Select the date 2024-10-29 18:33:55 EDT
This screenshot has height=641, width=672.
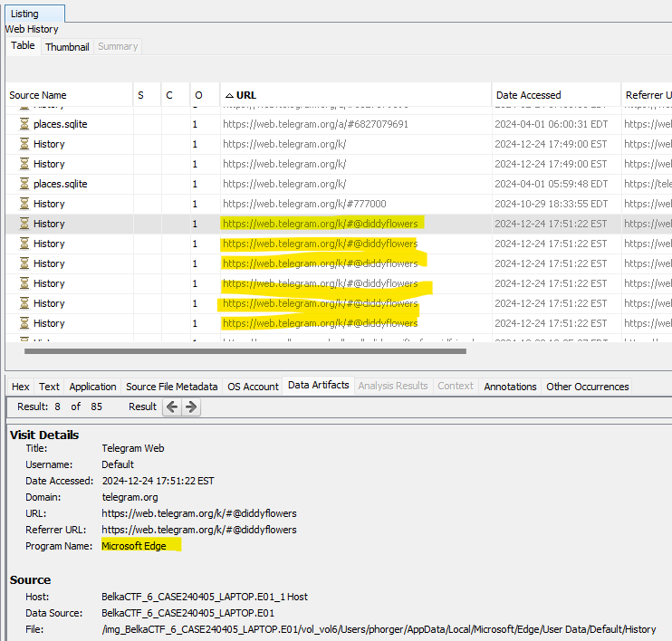pyautogui.click(x=552, y=204)
